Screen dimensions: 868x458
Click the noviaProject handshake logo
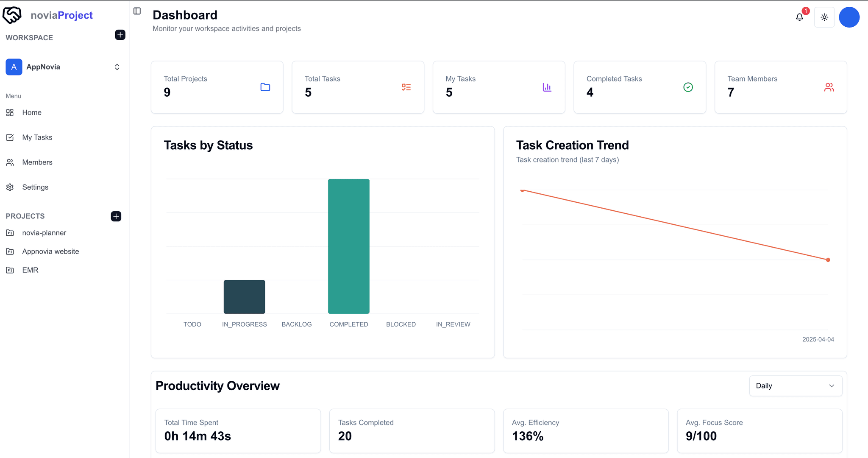click(12, 15)
